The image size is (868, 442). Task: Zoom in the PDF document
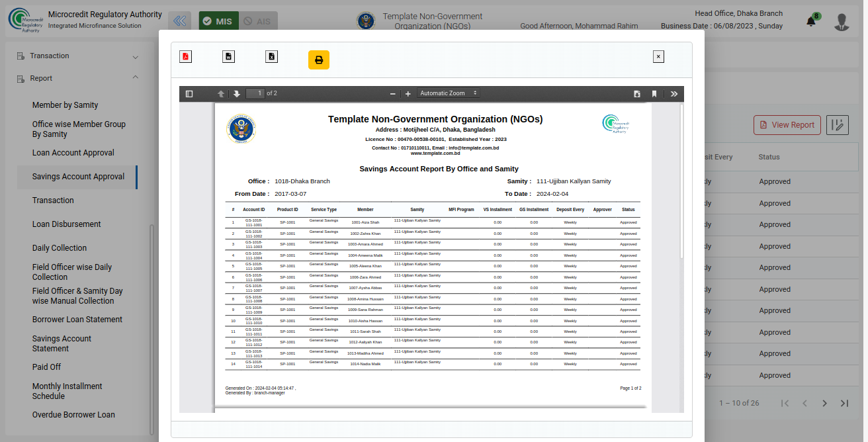click(x=408, y=94)
